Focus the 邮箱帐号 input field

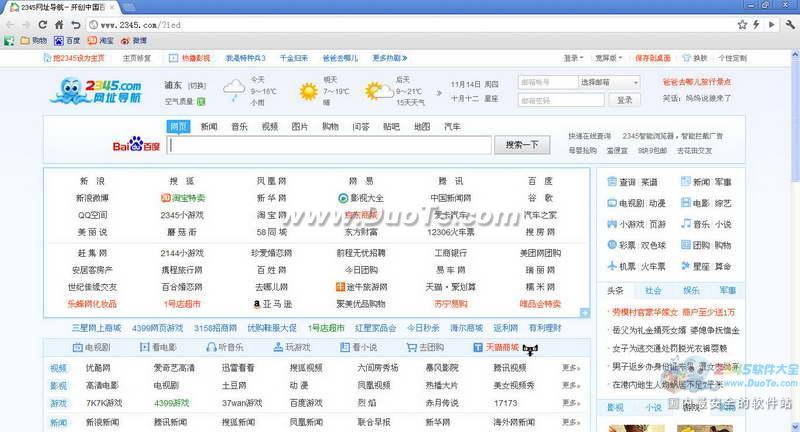(548, 82)
